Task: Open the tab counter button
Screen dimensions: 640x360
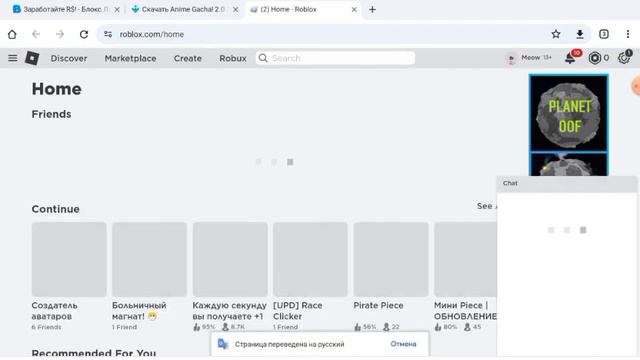Action: 604,34
